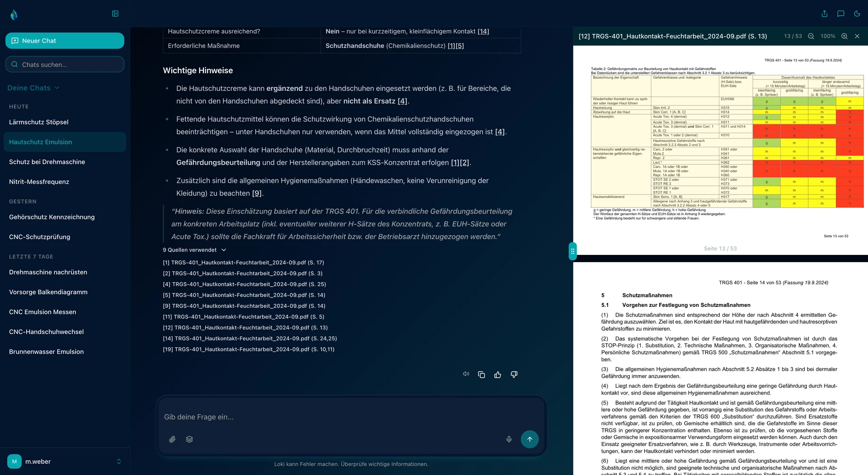Collapse the sidebar with the panel icon
Viewport: 868px width, 475px height.
click(x=115, y=14)
